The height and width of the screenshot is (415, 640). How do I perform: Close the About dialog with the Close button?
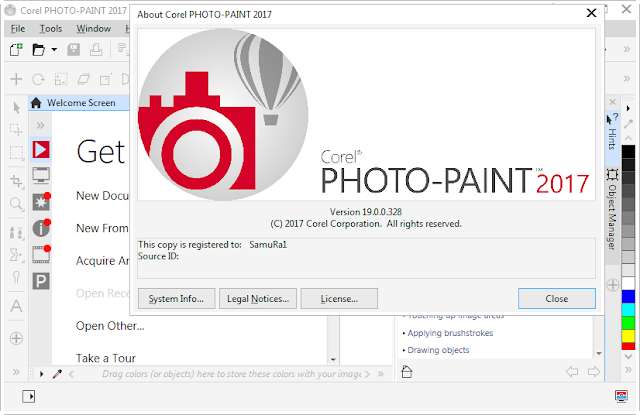pos(557,299)
